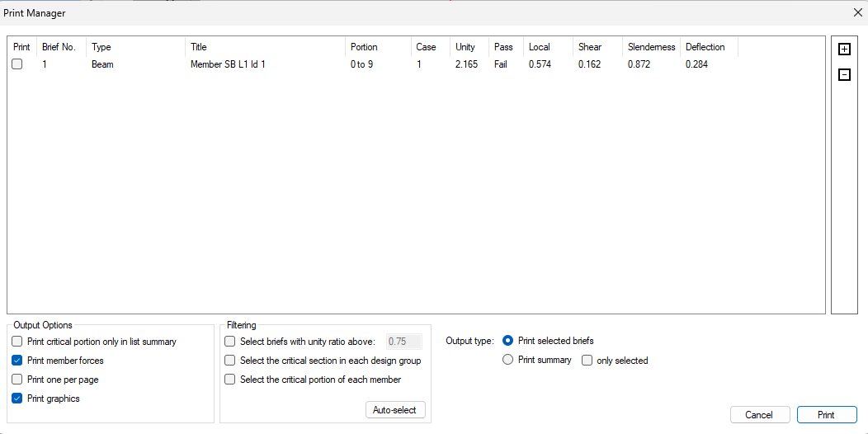Click the plus icon to select all briefs
Screen dimensions: 868x434
(x=844, y=50)
